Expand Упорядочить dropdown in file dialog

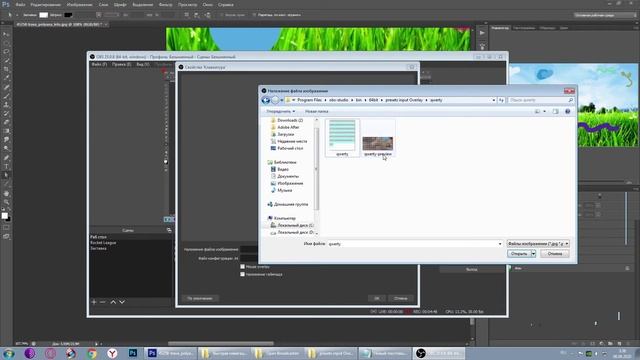280,111
